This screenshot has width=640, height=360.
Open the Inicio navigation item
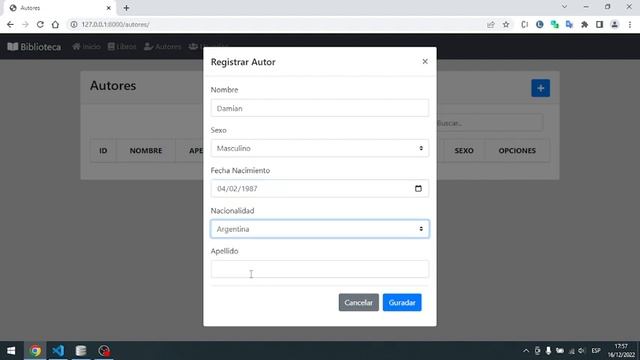86,47
